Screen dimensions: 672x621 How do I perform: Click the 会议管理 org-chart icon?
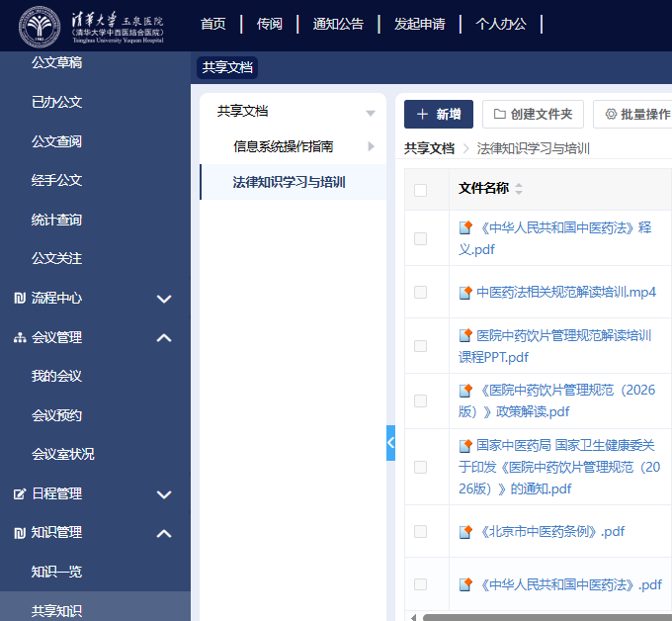point(20,337)
